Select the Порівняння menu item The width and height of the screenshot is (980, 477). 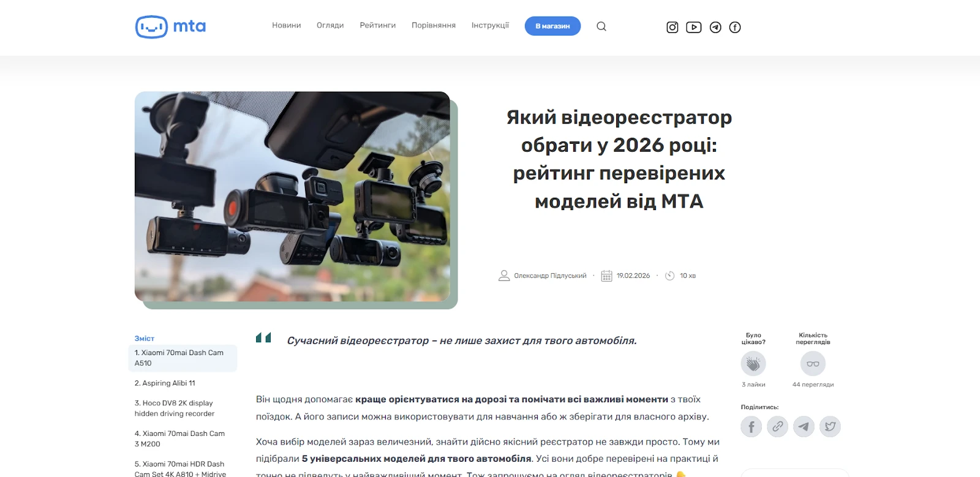(x=434, y=26)
